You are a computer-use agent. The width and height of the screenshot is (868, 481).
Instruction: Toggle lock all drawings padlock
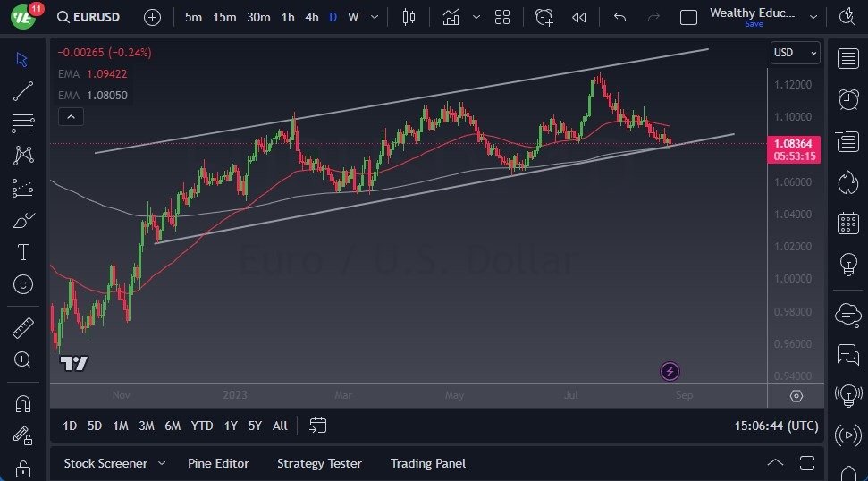point(23,468)
